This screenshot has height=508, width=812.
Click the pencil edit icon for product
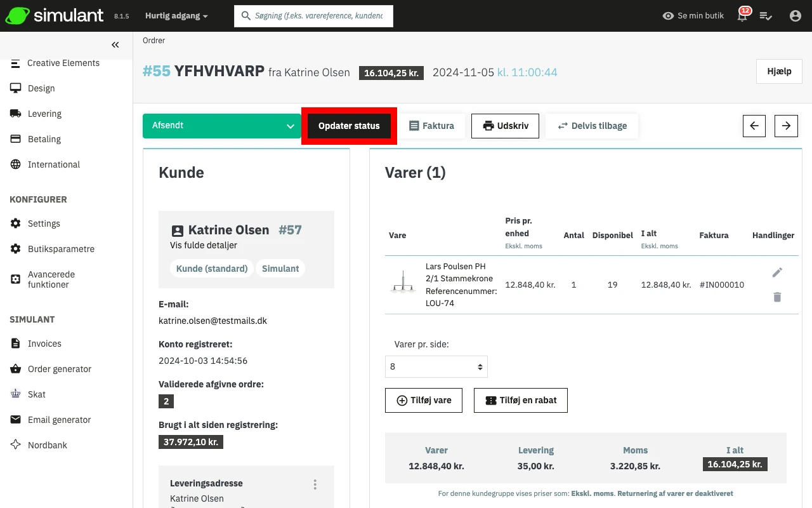coord(777,272)
